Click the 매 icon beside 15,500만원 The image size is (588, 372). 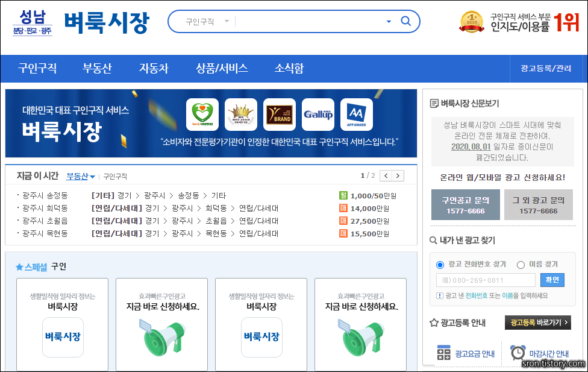[343, 233]
